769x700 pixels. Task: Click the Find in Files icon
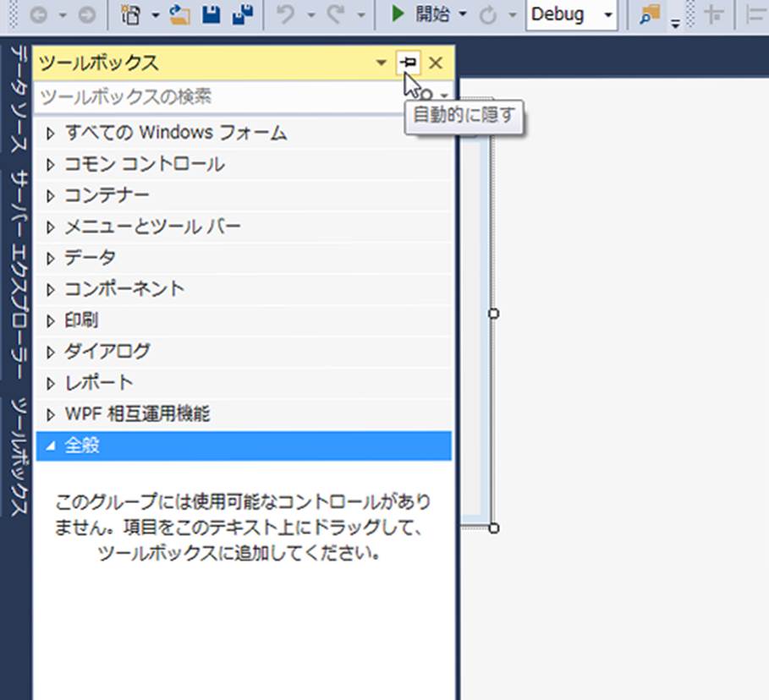click(x=650, y=14)
